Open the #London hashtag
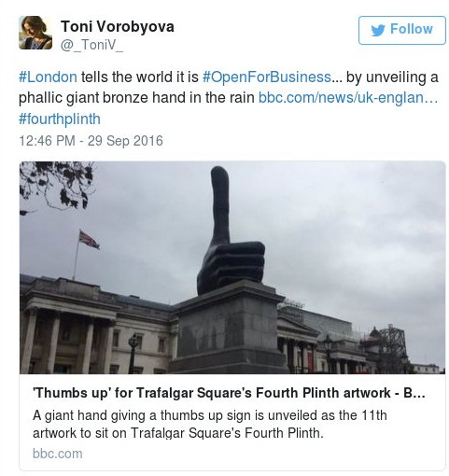Screen dimensions: 449x476 coord(48,77)
